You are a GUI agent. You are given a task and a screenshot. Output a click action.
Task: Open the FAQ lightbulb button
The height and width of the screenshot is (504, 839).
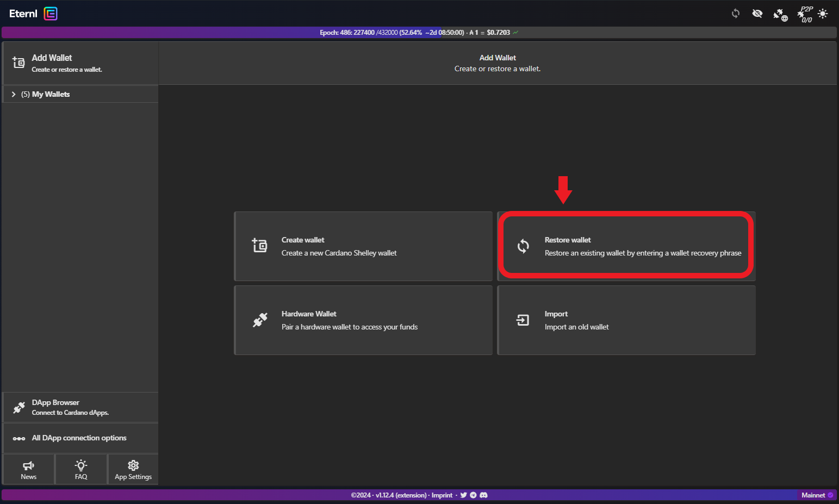coord(81,469)
